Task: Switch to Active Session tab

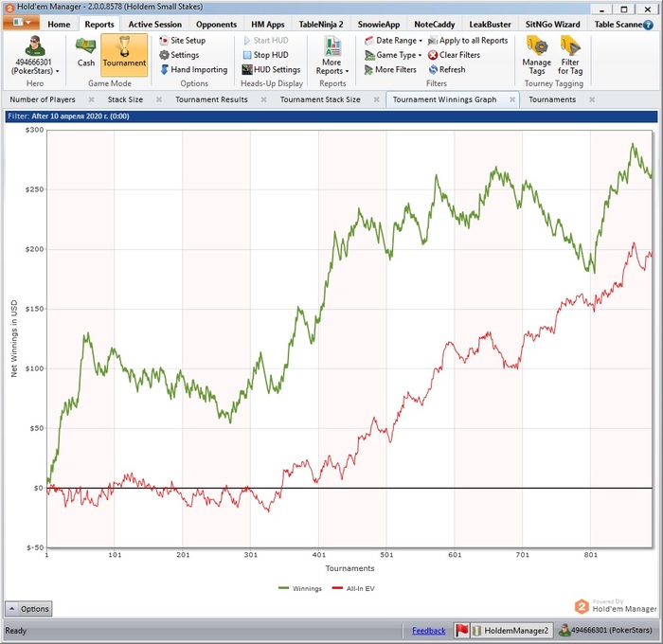Action: [154, 25]
